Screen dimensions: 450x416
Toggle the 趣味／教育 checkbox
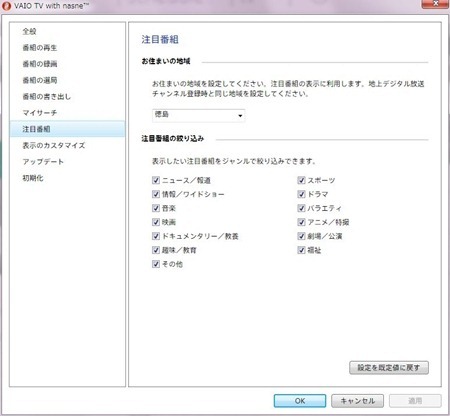tap(156, 250)
